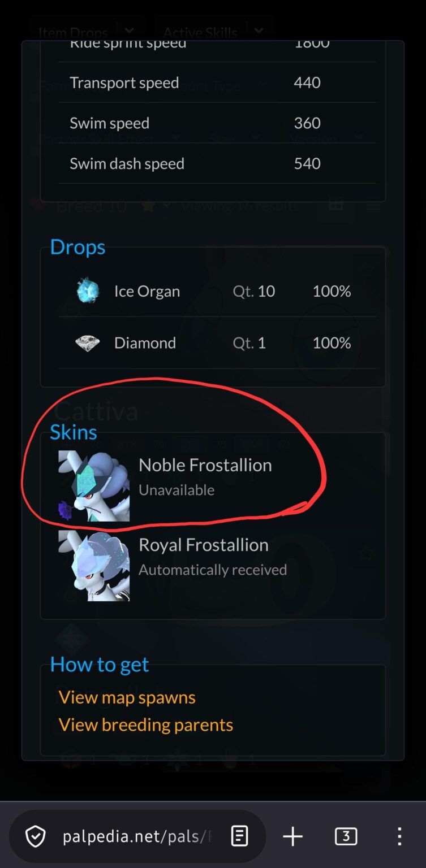Click the dimmed heart icon beside Breed 10

37,206
